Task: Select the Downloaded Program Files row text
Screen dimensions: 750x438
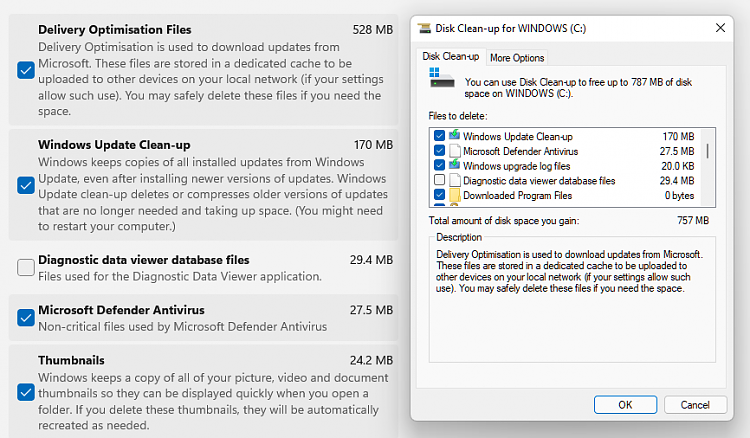Action: (x=518, y=196)
